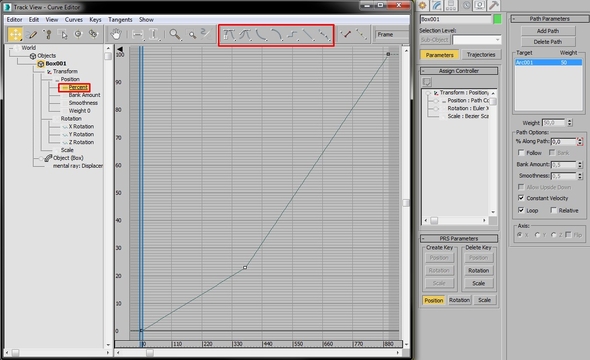
Task: Collapse the Assign Controller rollout
Action: [x=459, y=71]
